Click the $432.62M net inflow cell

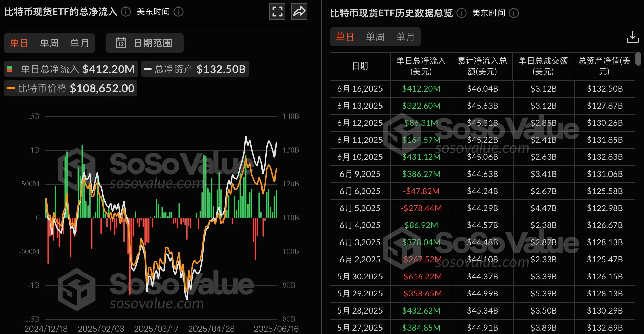[x=421, y=311]
